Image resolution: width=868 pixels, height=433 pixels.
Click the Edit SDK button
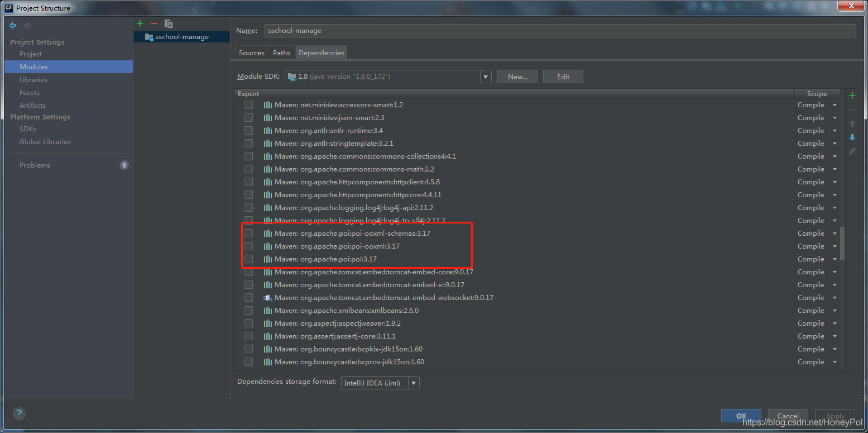(563, 77)
